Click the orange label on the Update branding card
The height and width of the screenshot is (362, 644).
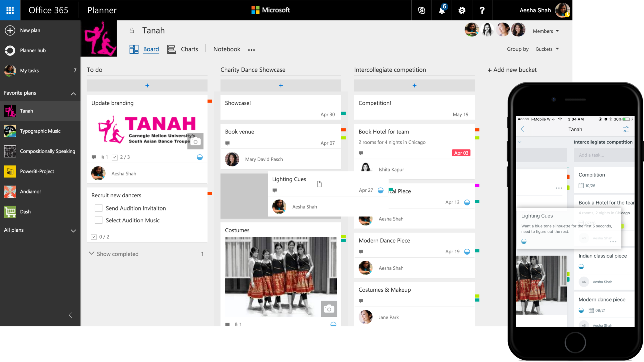coord(210,101)
